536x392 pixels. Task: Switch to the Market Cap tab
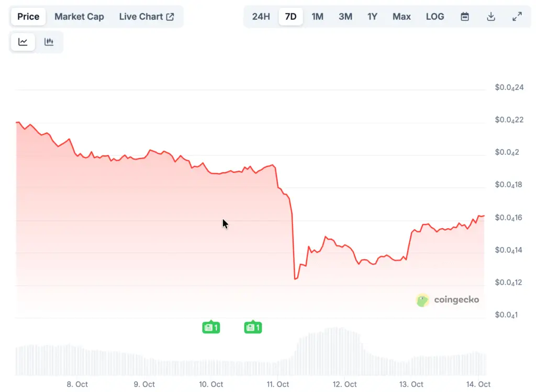tap(79, 16)
